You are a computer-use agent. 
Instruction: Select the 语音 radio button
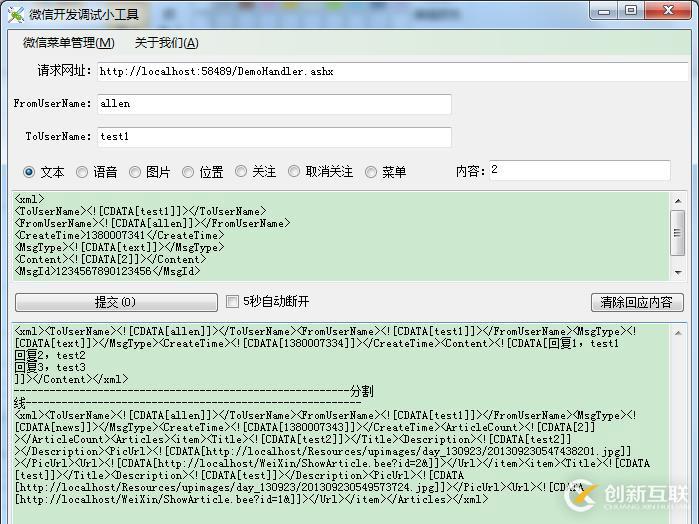point(82,172)
